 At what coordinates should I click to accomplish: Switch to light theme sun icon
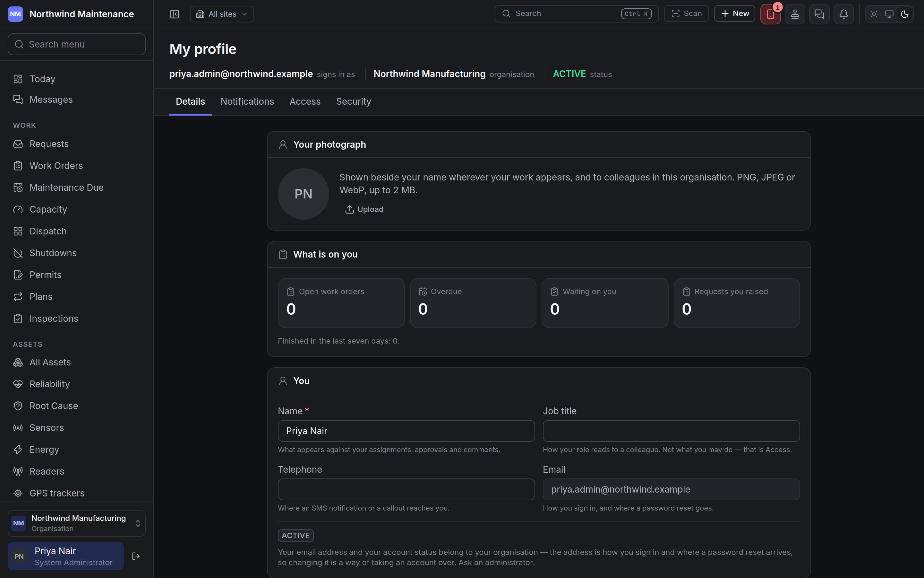click(x=874, y=14)
